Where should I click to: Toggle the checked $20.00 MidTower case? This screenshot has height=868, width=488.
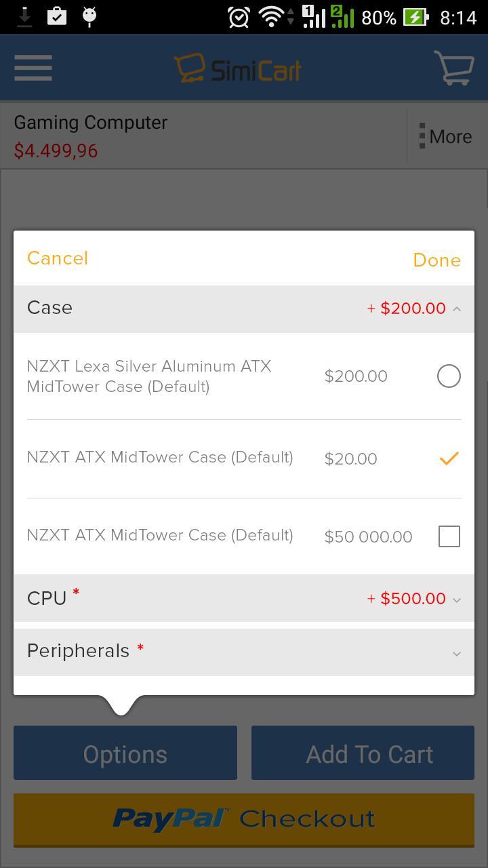pyautogui.click(x=449, y=458)
